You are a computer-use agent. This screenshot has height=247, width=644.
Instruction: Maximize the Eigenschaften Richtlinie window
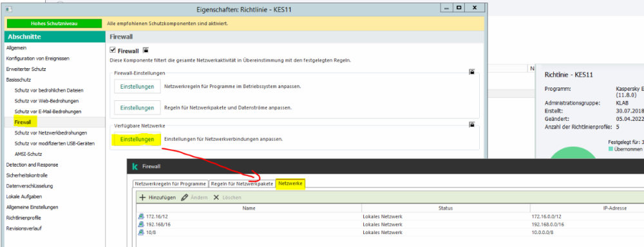[x=459, y=8]
